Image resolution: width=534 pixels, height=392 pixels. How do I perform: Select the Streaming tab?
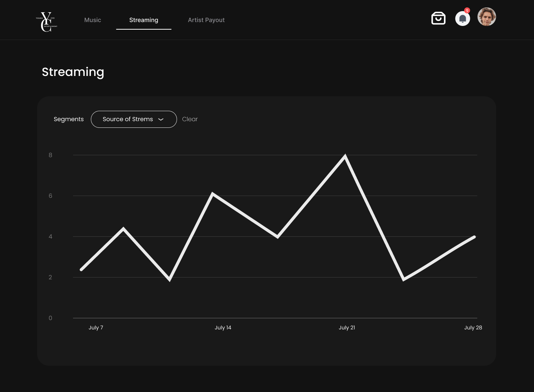point(144,20)
